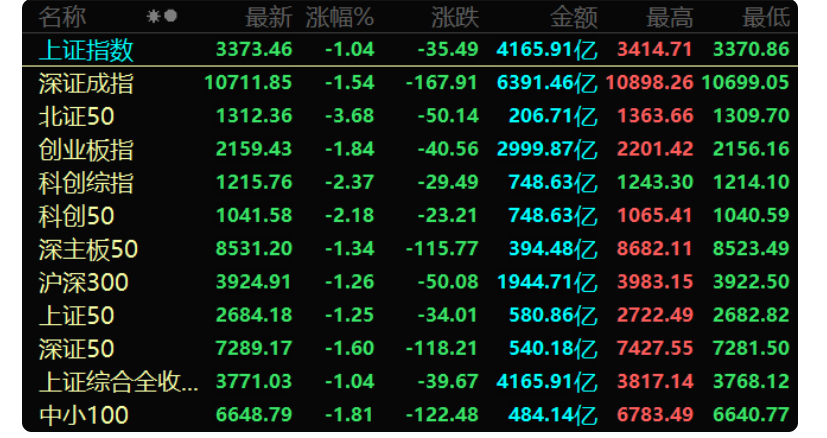Click latest value 7289.17
827x438 pixels.
[254, 349]
